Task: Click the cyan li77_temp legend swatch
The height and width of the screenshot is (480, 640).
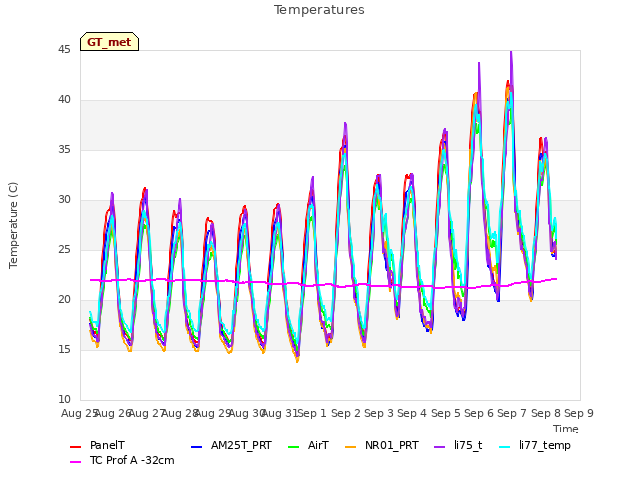Action: pos(505,447)
